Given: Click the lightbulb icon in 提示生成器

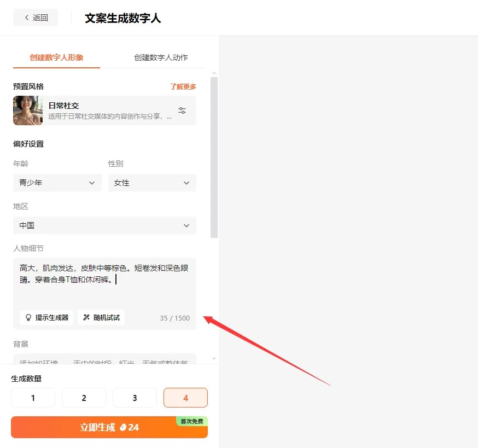Looking at the screenshot, I should pyautogui.click(x=28, y=317).
